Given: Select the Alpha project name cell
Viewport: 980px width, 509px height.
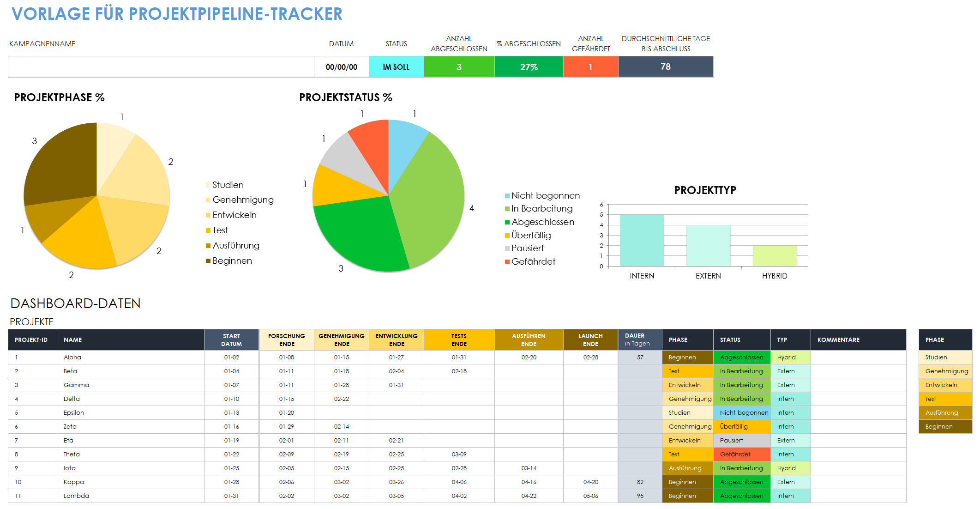Looking at the screenshot, I should coord(131,358).
